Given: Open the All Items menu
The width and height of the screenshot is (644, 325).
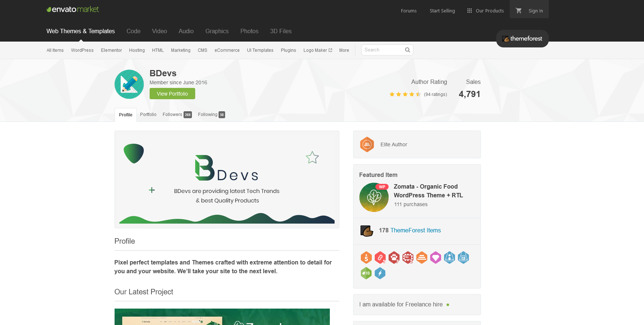Looking at the screenshot, I should coord(55,50).
